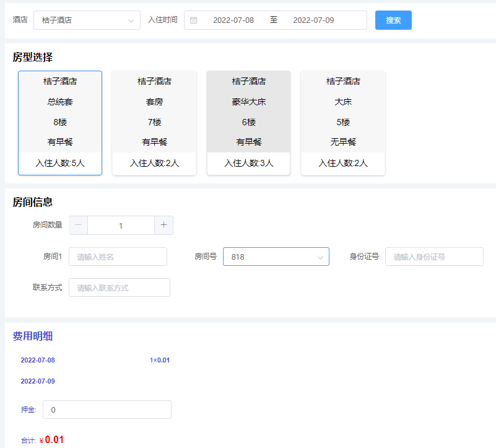
Task: Click the minus button to decrease room count
Action: point(78,226)
